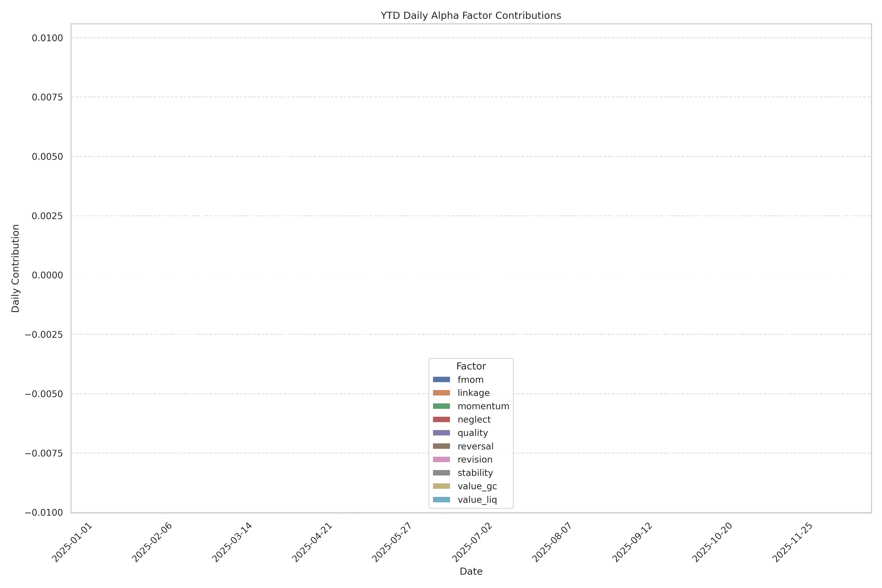Click the Daily Contribution y-axis label
Viewport: 882px width, 588px height.
(x=15, y=268)
